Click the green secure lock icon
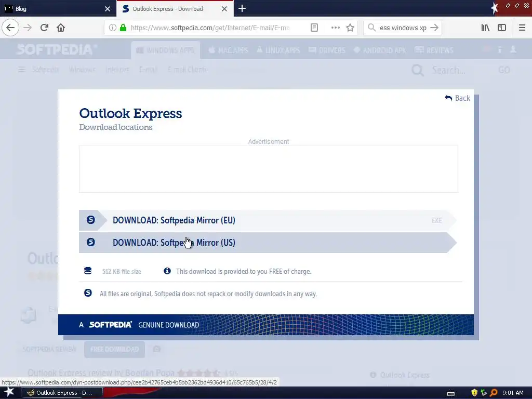The height and width of the screenshot is (399, 532). pos(123,28)
